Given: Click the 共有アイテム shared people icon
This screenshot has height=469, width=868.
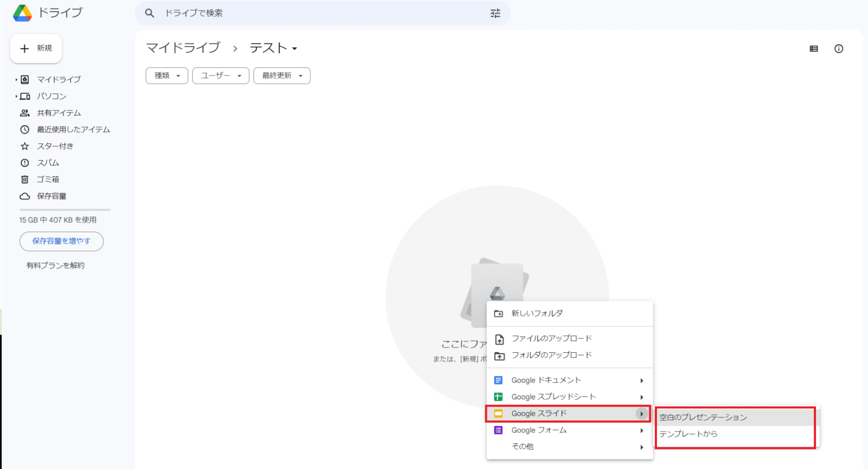Looking at the screenshot, I should (x=25, y=113).
